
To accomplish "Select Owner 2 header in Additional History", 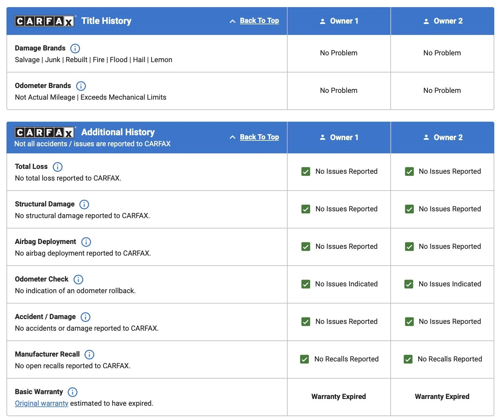I will click(x=442, y=138).
